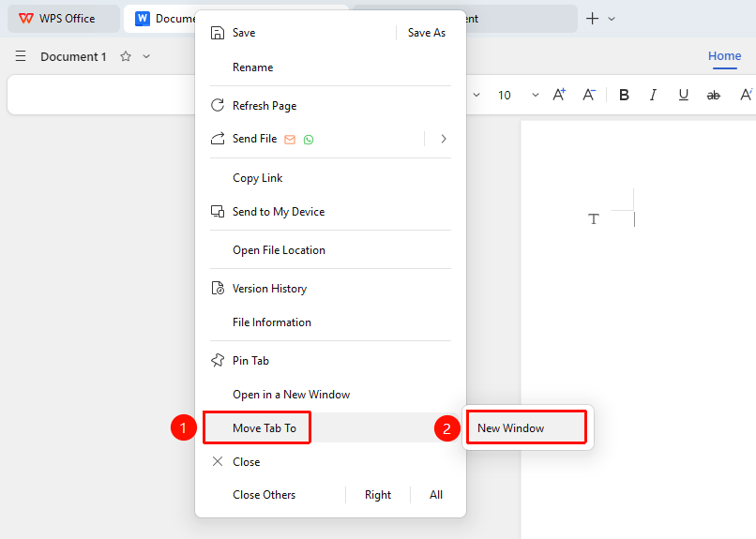Toggle Bold formatting
Image resolution: width=756 pixels, height=539 pixels.
pyautogui.click(x=624, y=95)
